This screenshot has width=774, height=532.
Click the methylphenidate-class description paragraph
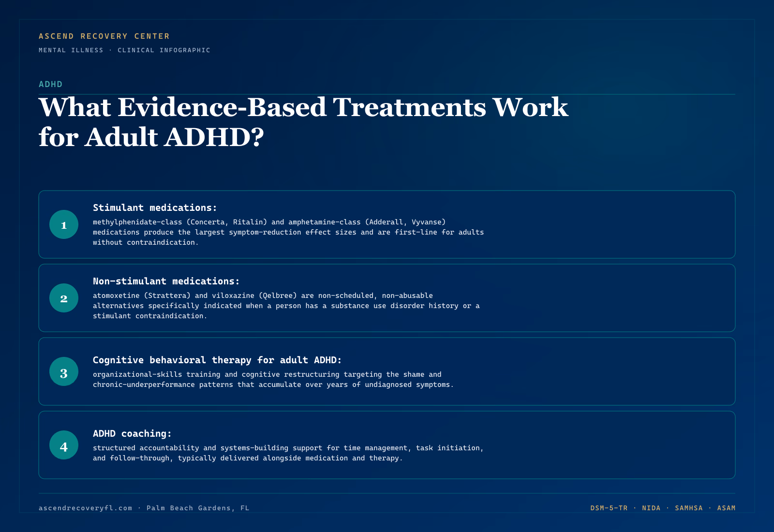tap(288, 232)
